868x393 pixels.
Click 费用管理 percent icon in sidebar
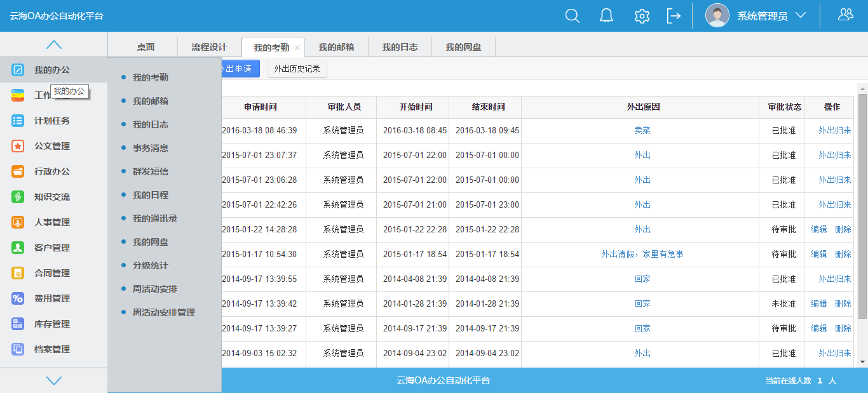[18, 298]
